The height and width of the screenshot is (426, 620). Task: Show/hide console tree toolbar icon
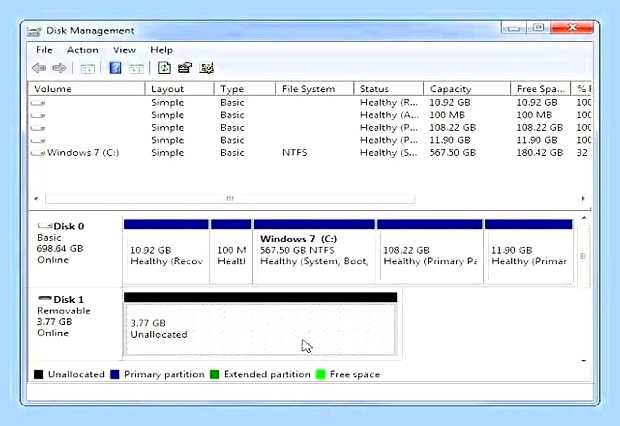[x=87, y=69]
